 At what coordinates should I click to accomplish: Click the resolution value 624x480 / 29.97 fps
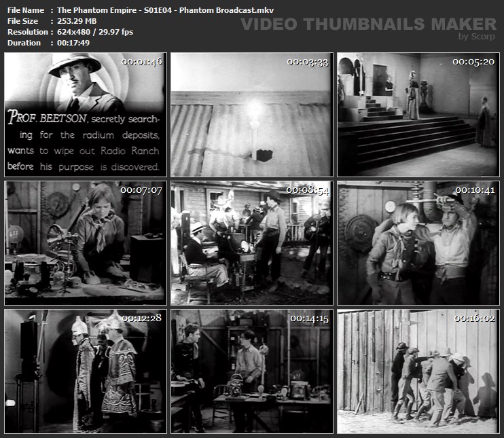click(x=95, y=32)
